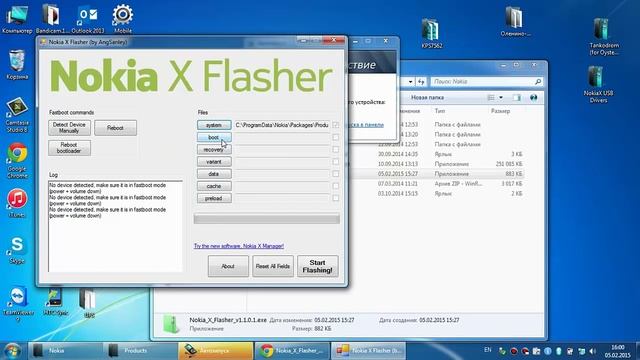Open the Корзина recycle bin
The height and width of the screenshot is (360, 640).
(17, 64)
